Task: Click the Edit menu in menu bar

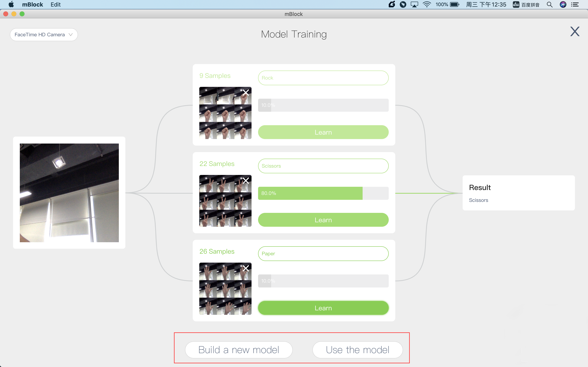Action: click(55, 5)
